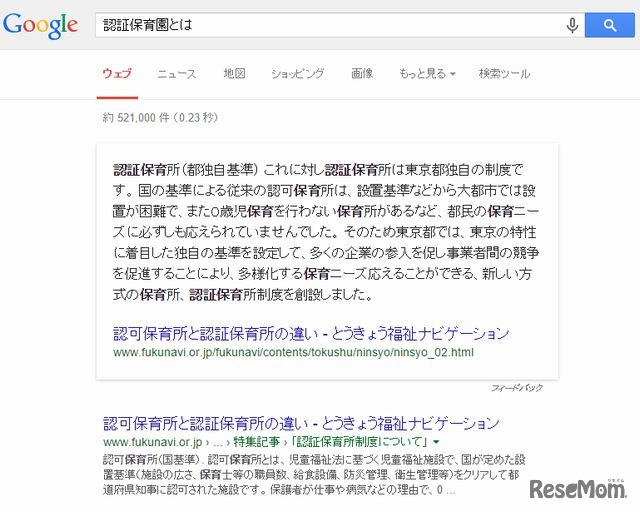
Task: Click result breadcrumb 「認証保育所制度について」
Action: [361, 442]
